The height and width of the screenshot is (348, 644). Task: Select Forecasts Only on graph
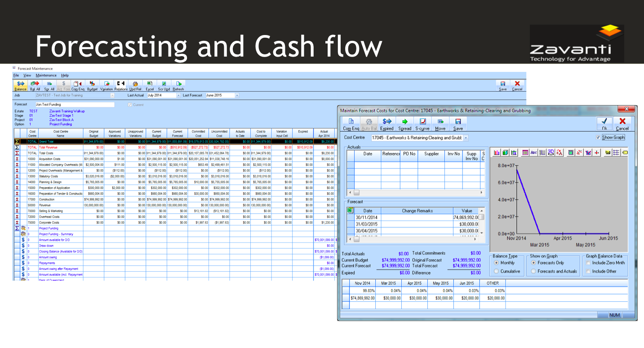[x=533, y=263]
